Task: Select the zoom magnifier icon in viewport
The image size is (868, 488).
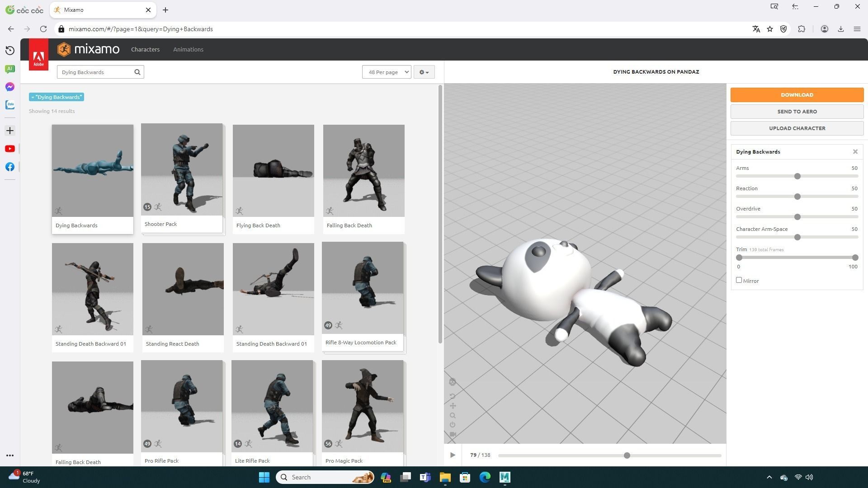Action: pos(453,416)
